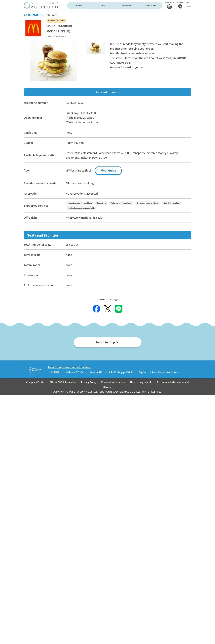The height and width of the screenshot is (644, 215).
Task: Click the 95 seat(s) value
Action: click(72, 245)
